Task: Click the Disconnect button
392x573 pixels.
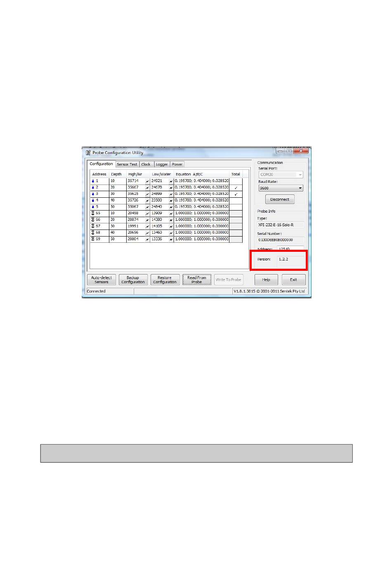Action: (280, 199)
